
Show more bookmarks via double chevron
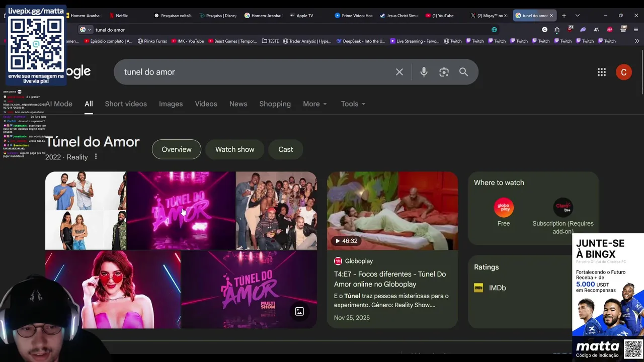pos(637,41)
